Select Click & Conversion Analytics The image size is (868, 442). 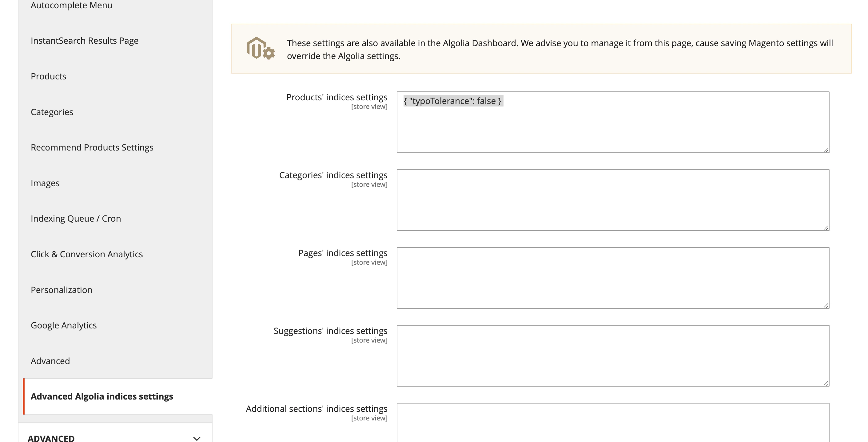87,254
